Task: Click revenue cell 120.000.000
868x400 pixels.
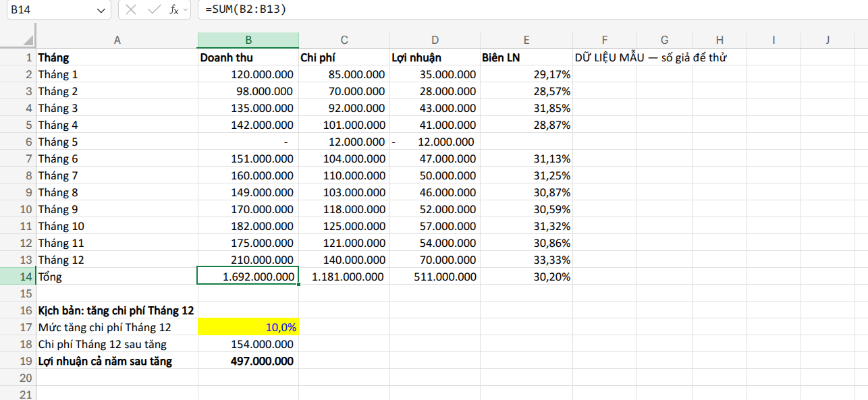Action: 248,74
